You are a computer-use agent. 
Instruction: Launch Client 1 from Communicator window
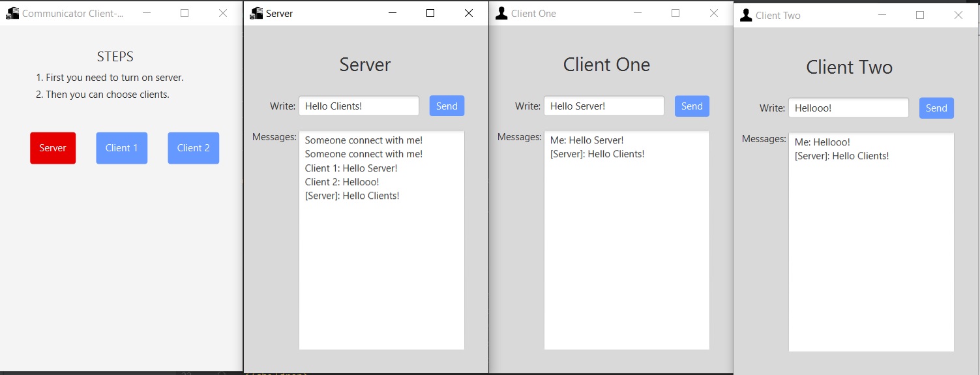(121, 148)
